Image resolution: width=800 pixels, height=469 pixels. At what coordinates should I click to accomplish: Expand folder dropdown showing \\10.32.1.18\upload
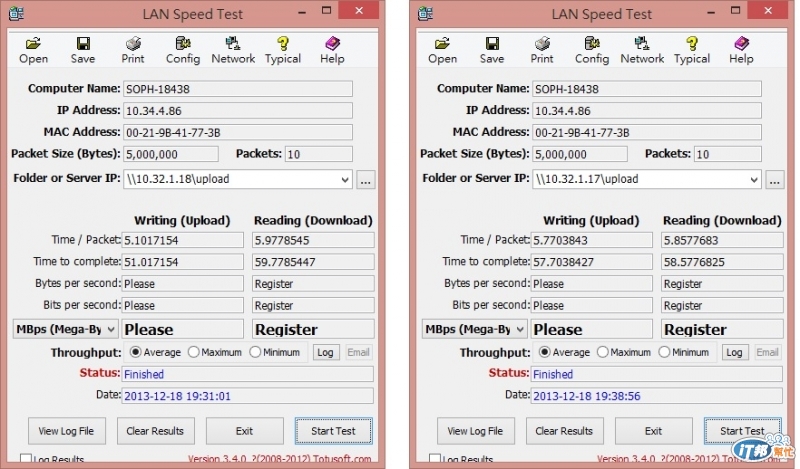[345, 179]
